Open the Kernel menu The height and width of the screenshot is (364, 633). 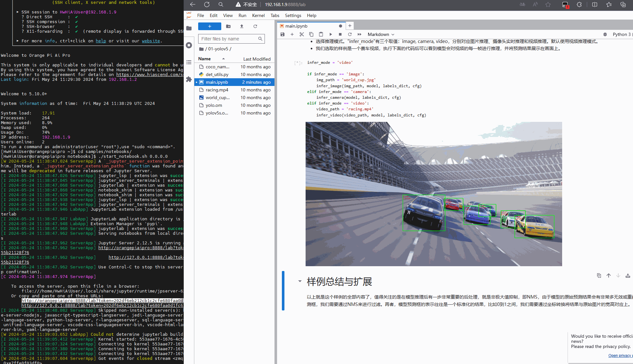pyautogui.click(x=258, y=15)
